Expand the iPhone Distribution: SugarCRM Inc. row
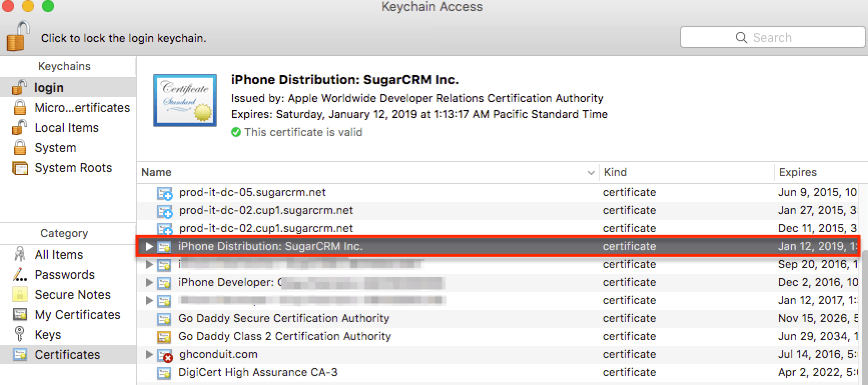The width and height of the screenshot is (868, 385). click(x=149, y=246)
